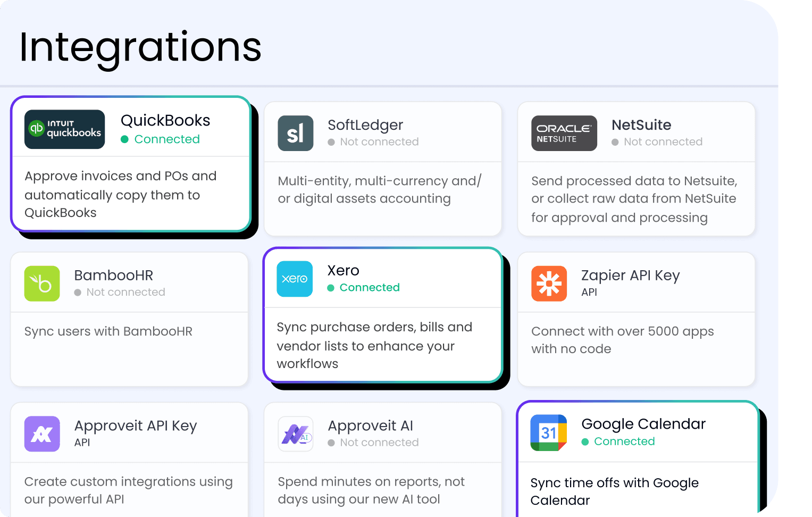Click 'Create custom integrations' description

pyautogui.click(x=129, y=490)
